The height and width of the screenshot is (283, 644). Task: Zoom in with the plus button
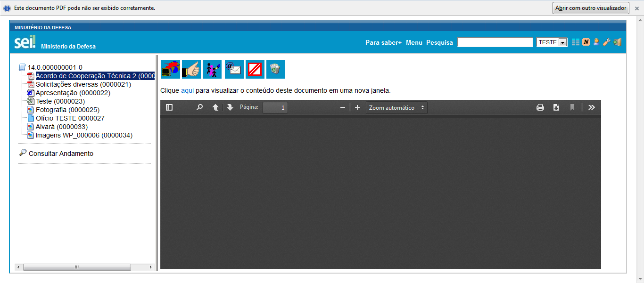coord(357,107)
